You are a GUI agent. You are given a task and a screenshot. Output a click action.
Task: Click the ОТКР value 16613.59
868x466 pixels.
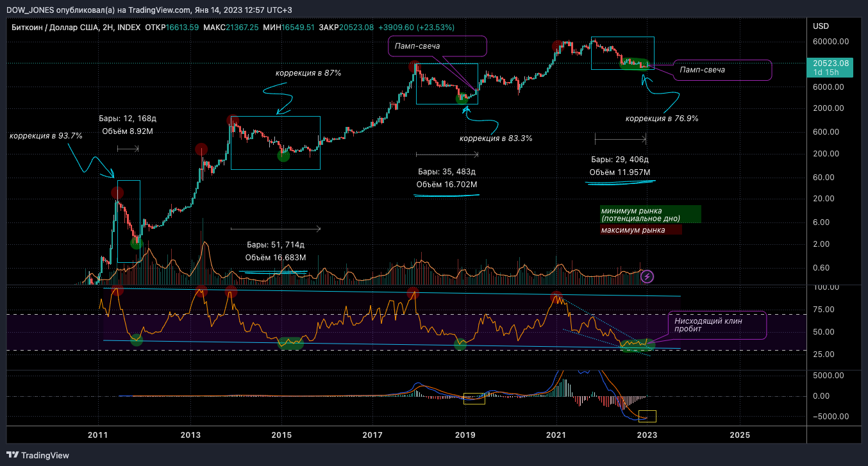[182, 27]
